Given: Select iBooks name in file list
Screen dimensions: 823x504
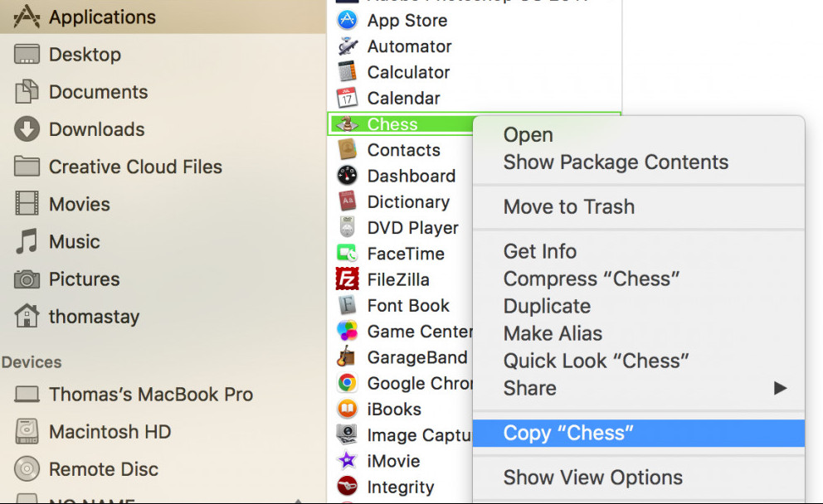Looking at the screenshot, I should point(394,409).
